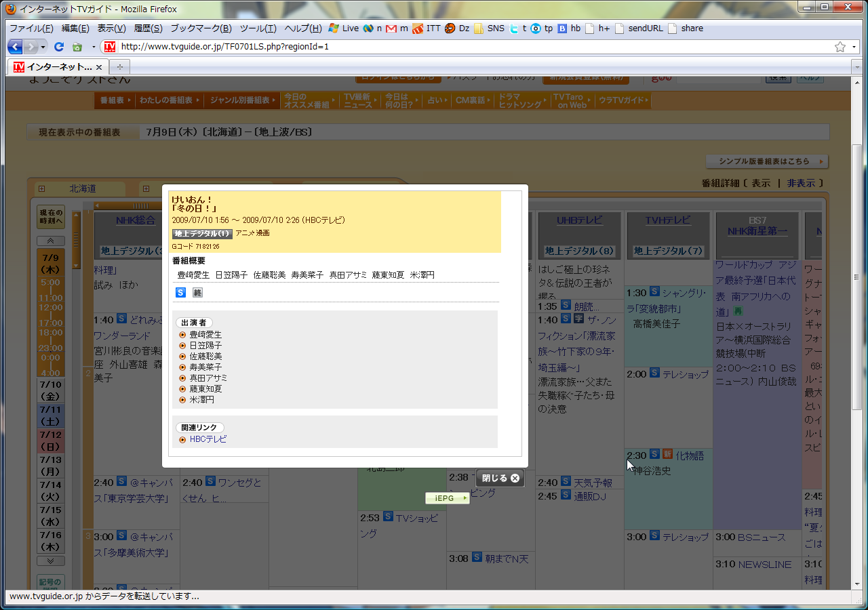Click the green home icon in the navigation bar
This screenshot has height=610, width=868.
pyautogui.click(x=77, y=47)
